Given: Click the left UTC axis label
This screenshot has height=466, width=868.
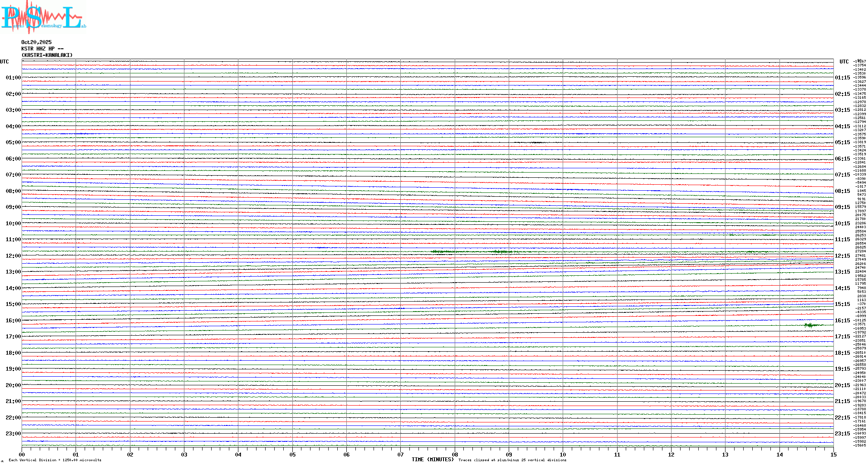Looking at the screenshot, I should pos(4,62).
